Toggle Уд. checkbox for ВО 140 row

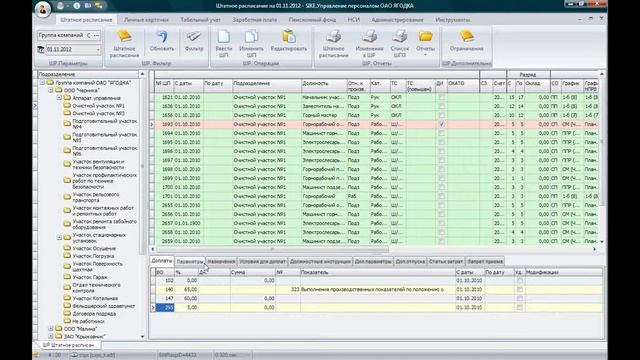[x=519, y=290]
